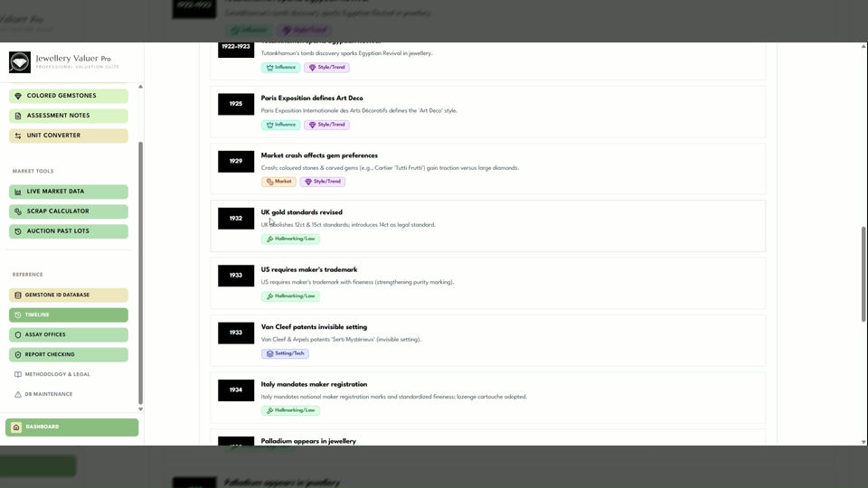Click the gem icon in Market crash Style/Trend tag
Image resolution: width=868 pixels, height=488 pixels.
click(x=308, y=182)
